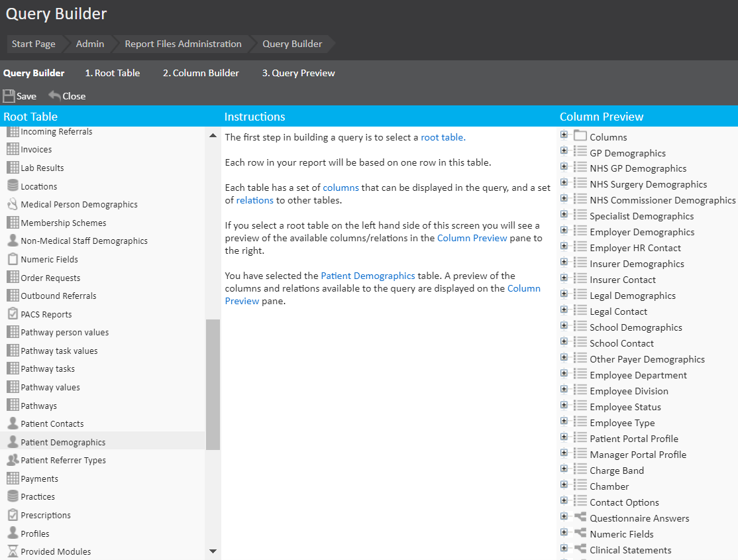Click the Prescriptions clipboard icon

13,515
